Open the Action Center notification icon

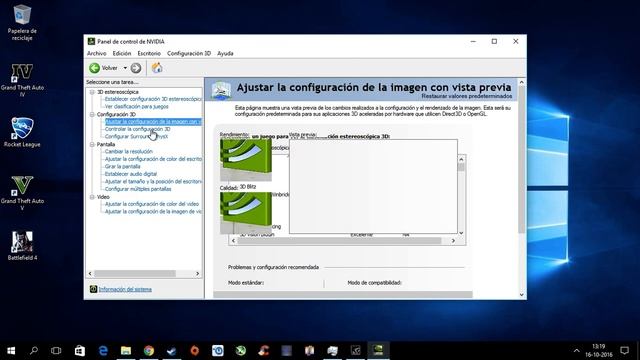(x=624, y=351)
